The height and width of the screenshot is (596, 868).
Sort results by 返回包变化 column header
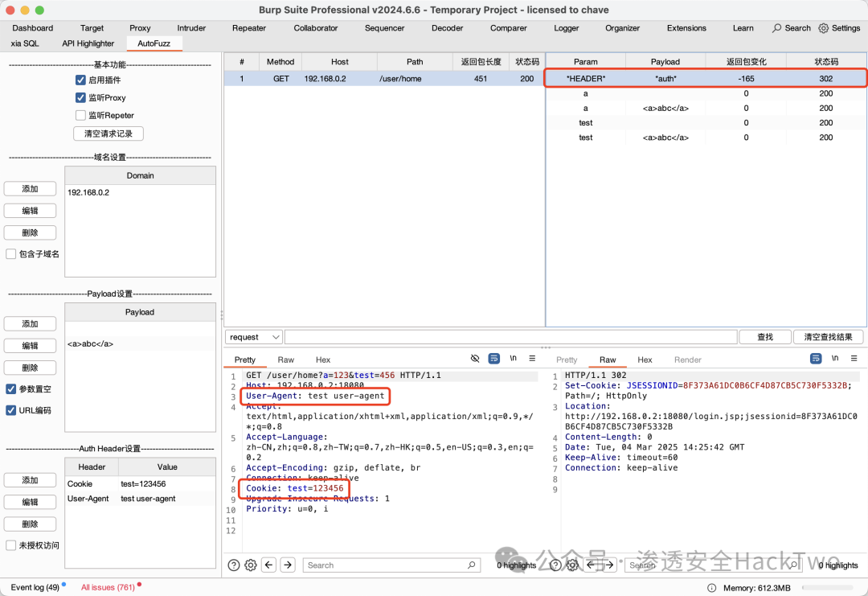[746, 61]
